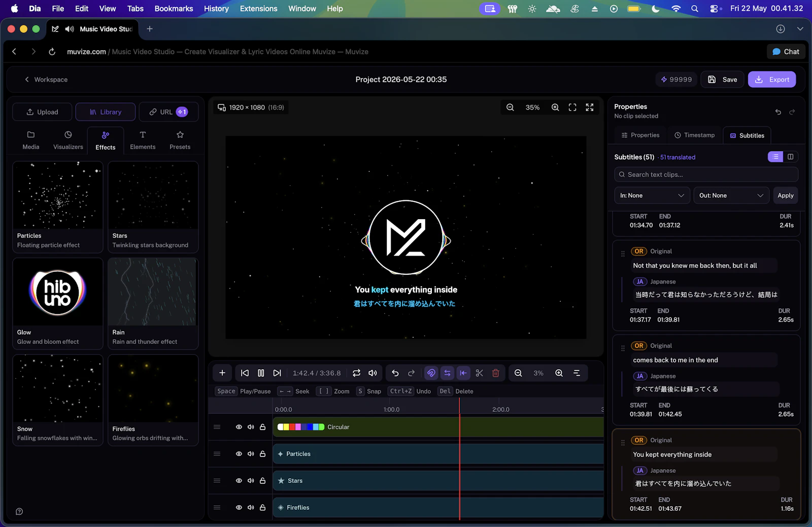Screen dimensions: 812x527
Task: Select the Rain effect thumbnail
Action: (x=153, y=292)
